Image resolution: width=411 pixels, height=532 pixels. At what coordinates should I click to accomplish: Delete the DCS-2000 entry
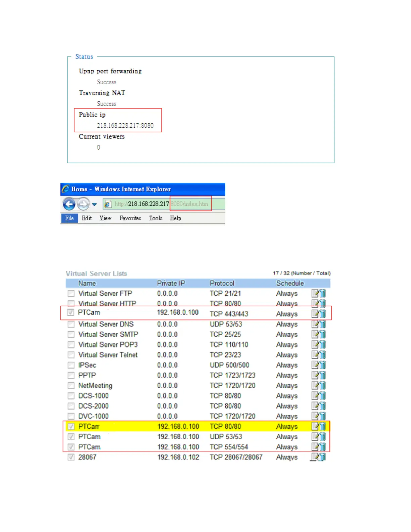point(322,406)
